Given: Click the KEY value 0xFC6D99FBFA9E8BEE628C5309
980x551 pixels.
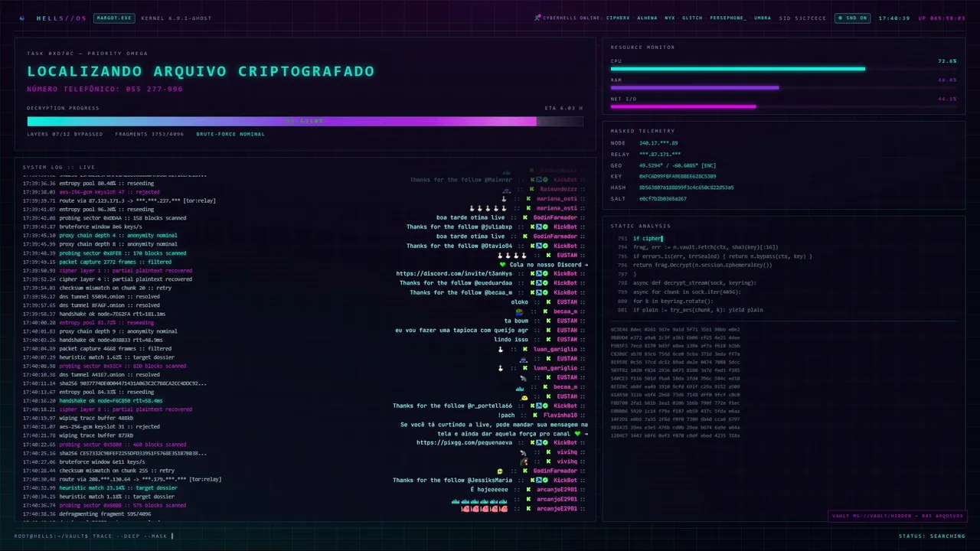Looking at the screenshot, I should [x=677, y=176].
